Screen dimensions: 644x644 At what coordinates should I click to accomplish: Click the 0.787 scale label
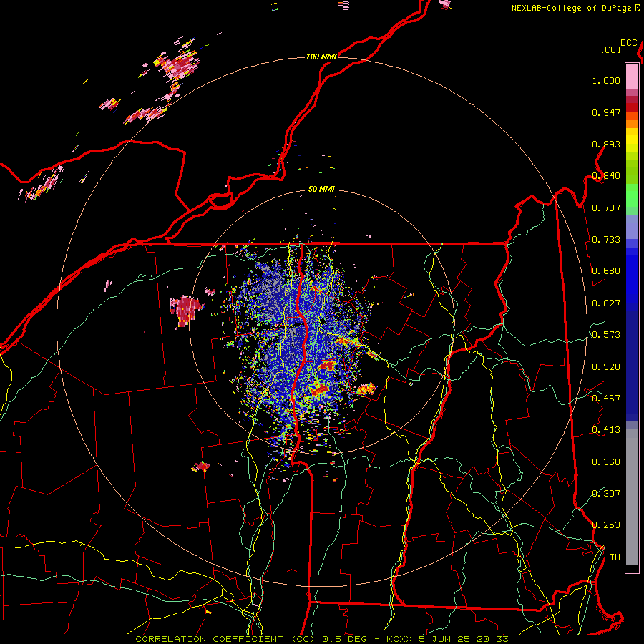[x=606, y=208]
